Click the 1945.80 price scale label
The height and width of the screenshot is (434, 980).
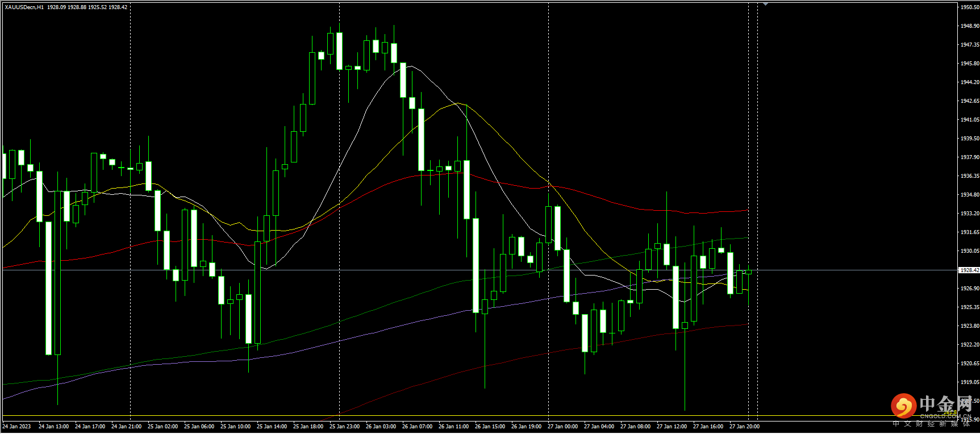pyautogui.click(x=970, y=64)
